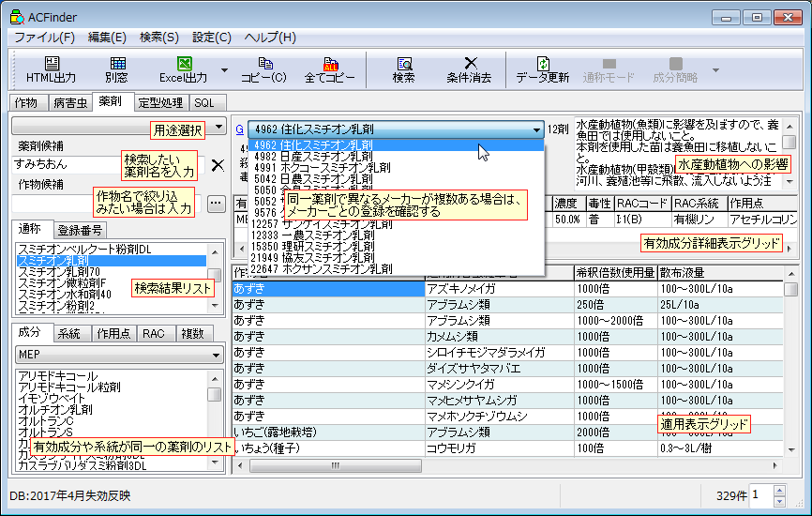This screenshot has width=812, height=516.
Task: Switch to the 病害虫 tab
Action: (69, 101)
